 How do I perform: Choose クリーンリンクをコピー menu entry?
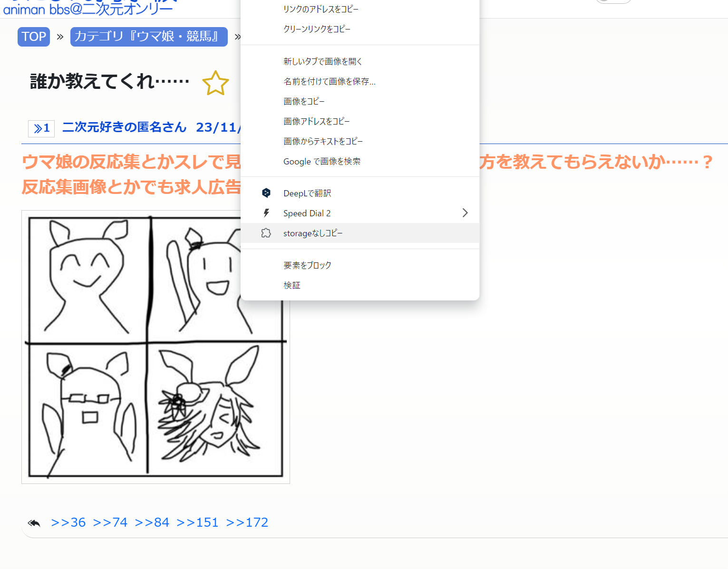[360, 29]
